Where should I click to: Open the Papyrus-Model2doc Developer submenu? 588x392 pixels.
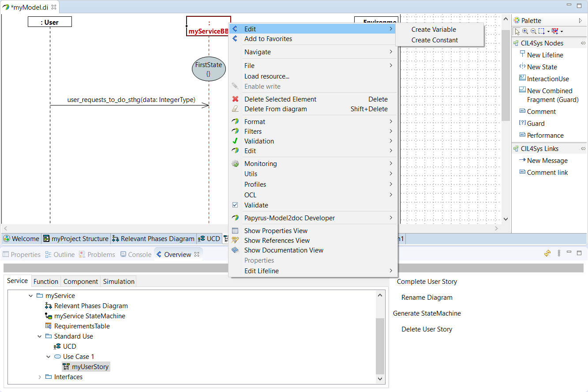coord(312,218)
